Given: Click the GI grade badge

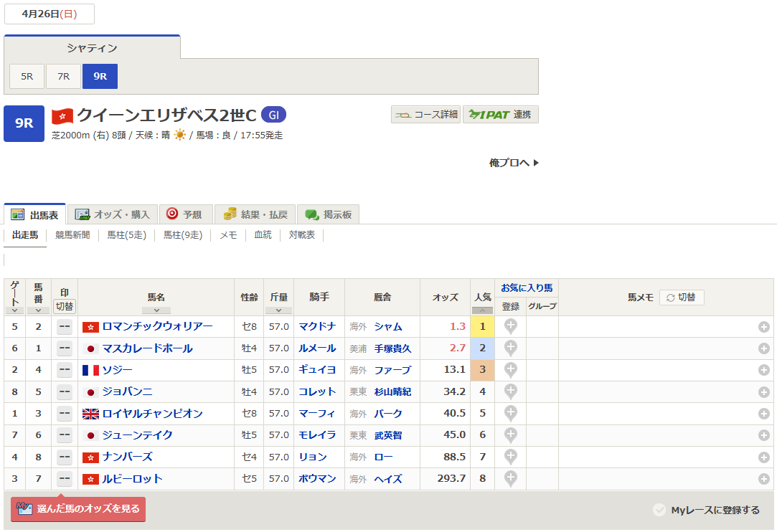Looking at the screenshot, I should [273, 115].
